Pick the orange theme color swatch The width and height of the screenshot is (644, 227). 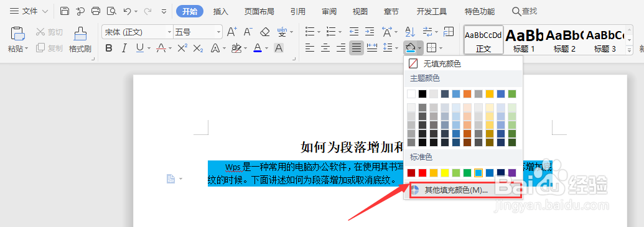(x=467, y=94)
